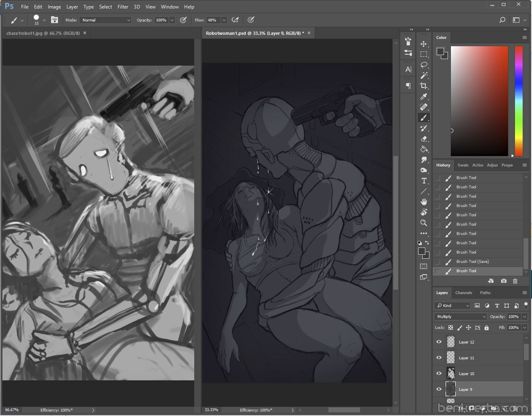The height and width of the screenshot is (416, 532).
Task: Select the Crop tool
Action: (424, 86)
